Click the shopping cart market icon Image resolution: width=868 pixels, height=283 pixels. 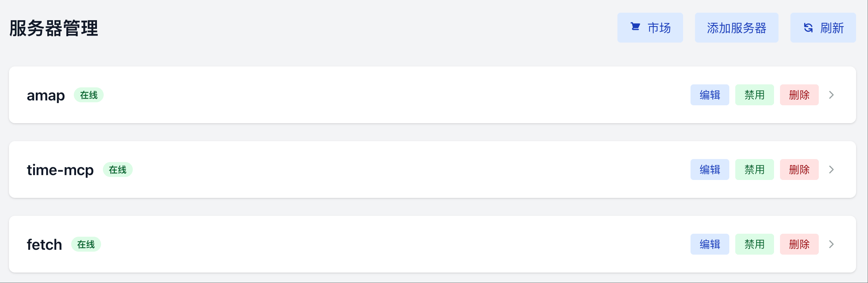coord(635,27)
